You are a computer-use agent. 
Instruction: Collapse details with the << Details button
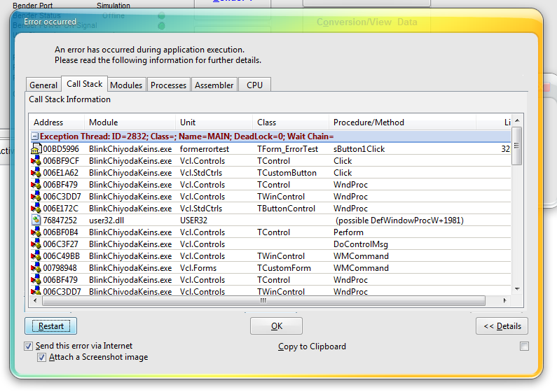[x=502, y=326]
